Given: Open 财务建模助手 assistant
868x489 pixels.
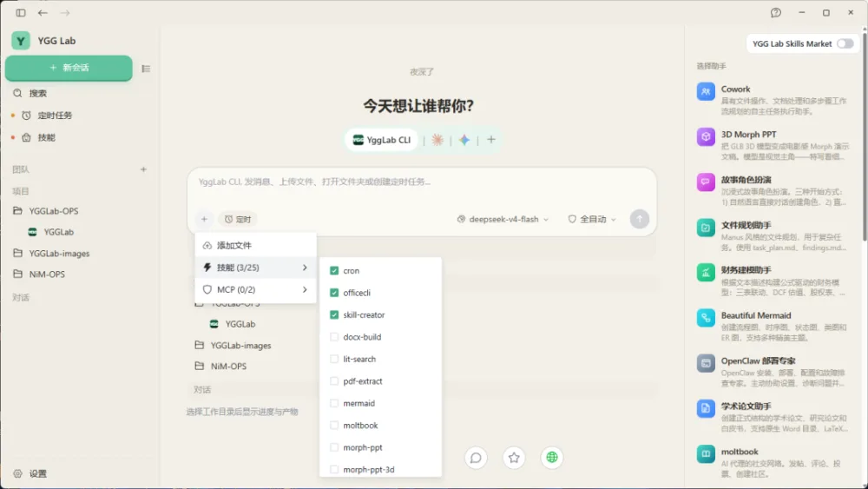Looking at the screenshot, I should point(773,281).
